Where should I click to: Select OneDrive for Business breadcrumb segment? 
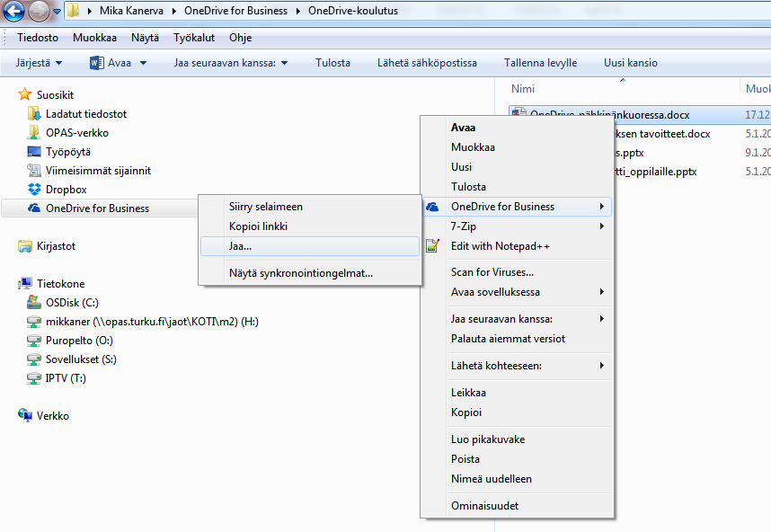coord(235,11)
